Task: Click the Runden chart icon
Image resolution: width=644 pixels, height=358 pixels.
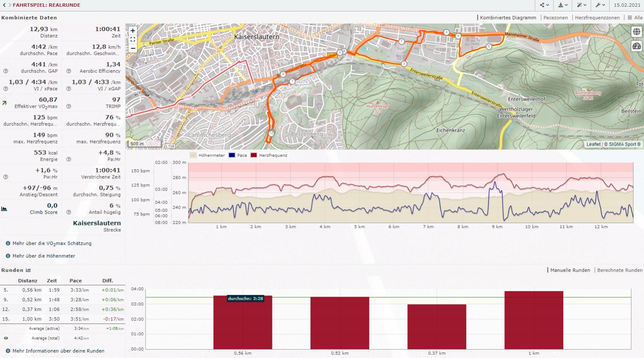Action: point(28,270)
